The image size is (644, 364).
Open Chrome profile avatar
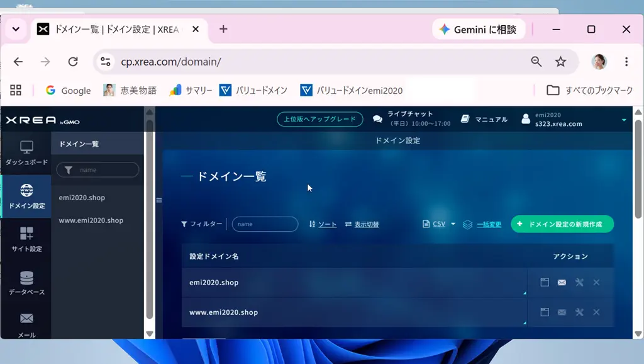(x=599, y=62)
